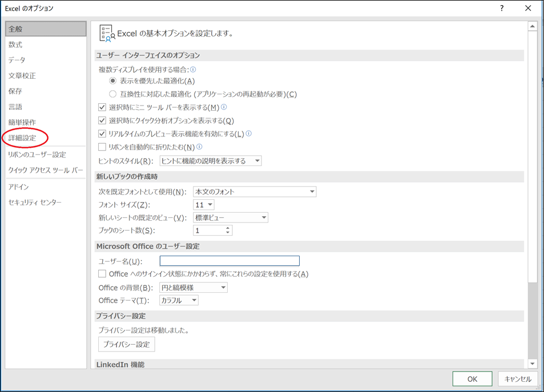544x392 pixels.
Task: Open the 新しいシートの既定のビュー dropdown
Action: [231, 217]
